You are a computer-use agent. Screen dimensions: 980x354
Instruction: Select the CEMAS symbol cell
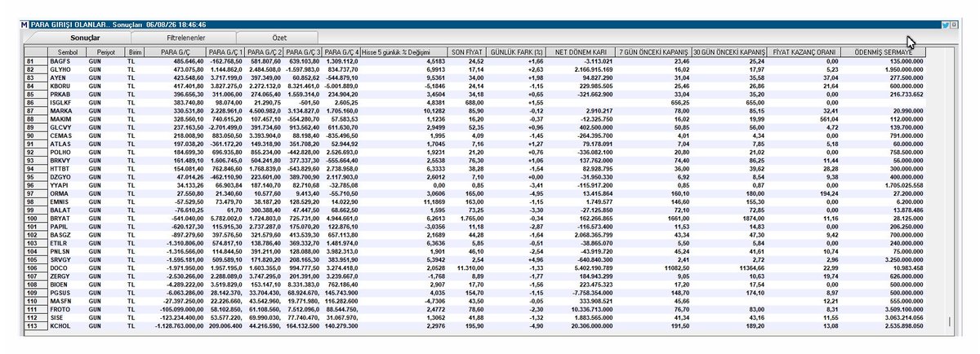pyautogui.click(x=66, y=135)
